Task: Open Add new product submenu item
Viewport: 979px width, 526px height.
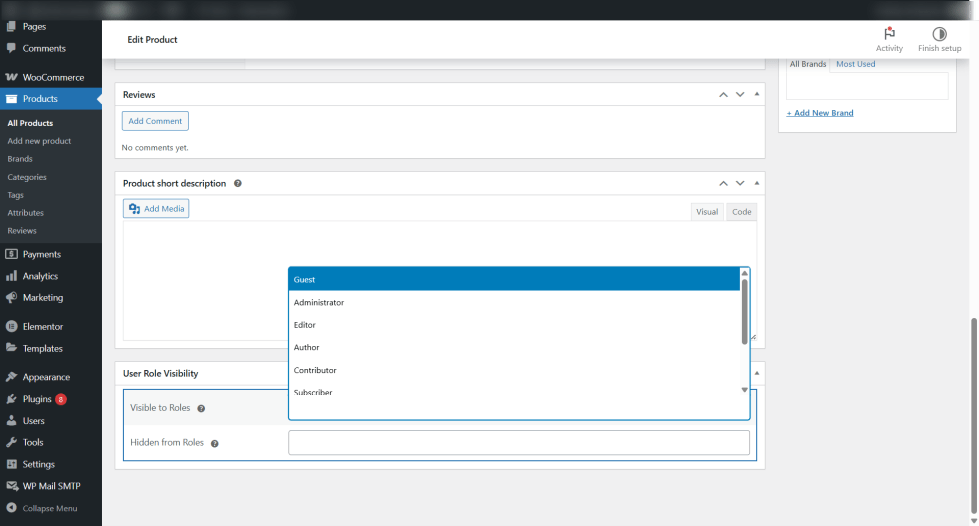Action: (39, 141)
